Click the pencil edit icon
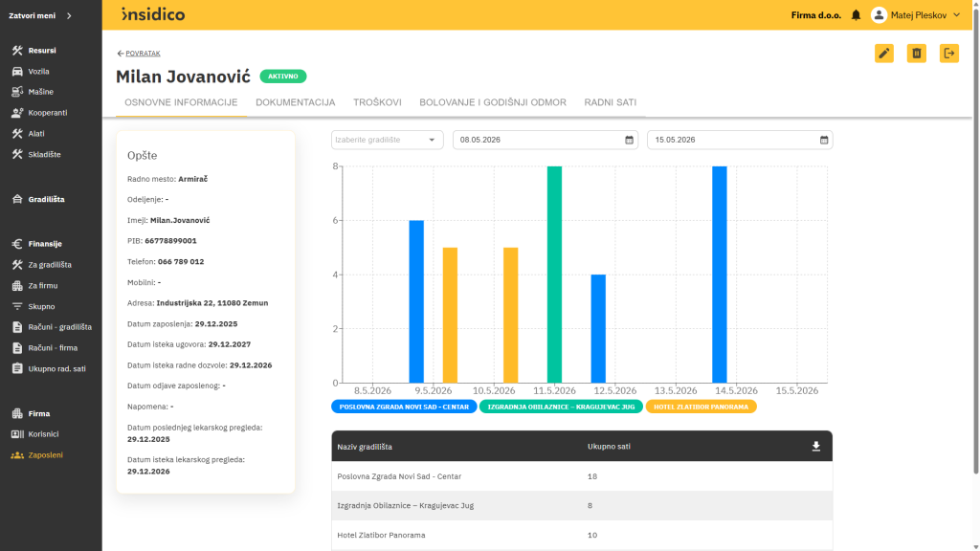Screen dimensions: 980x551 (883, 54)
